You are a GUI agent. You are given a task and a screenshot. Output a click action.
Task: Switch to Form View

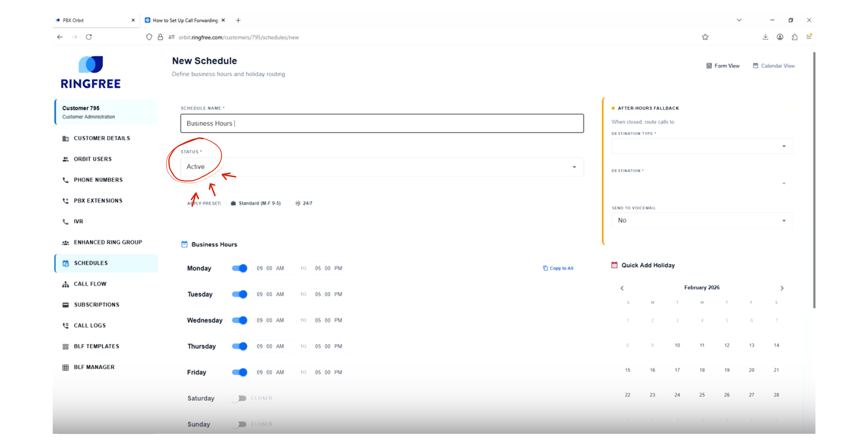723,66
